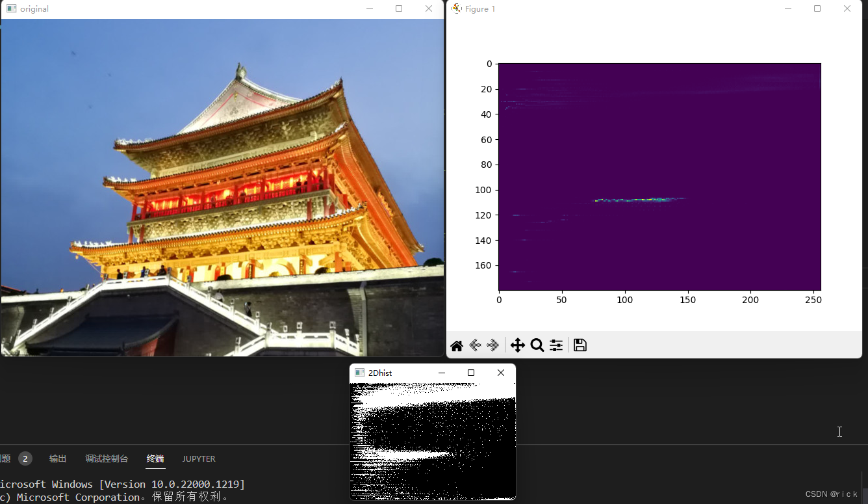This screenshot has height=504, width=868.
Task: Click x-axis tick label 250
Action: click(x=814, y=300)
